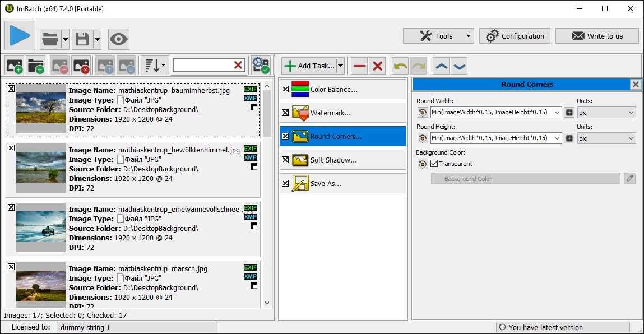The height and width of the screenshot is (334, 644).
Task: Click the blue Run batch play button
Action: tap(20, 36)
